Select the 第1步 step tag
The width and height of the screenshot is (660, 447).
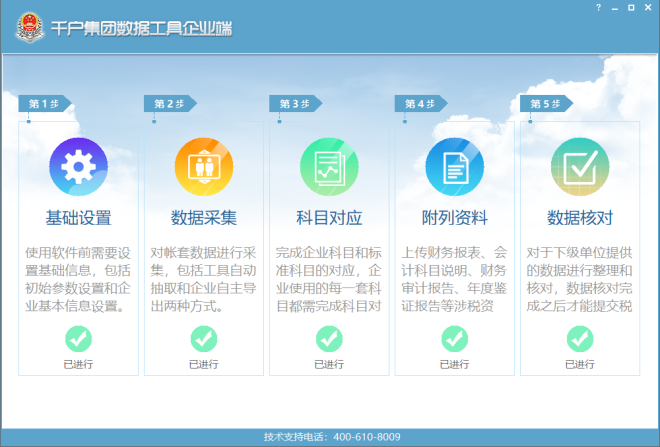coord(44,104)
